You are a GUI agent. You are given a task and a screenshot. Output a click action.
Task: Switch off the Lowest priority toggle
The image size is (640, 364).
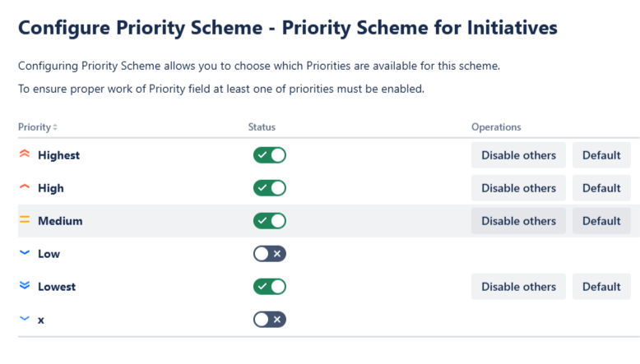[269, 287]
